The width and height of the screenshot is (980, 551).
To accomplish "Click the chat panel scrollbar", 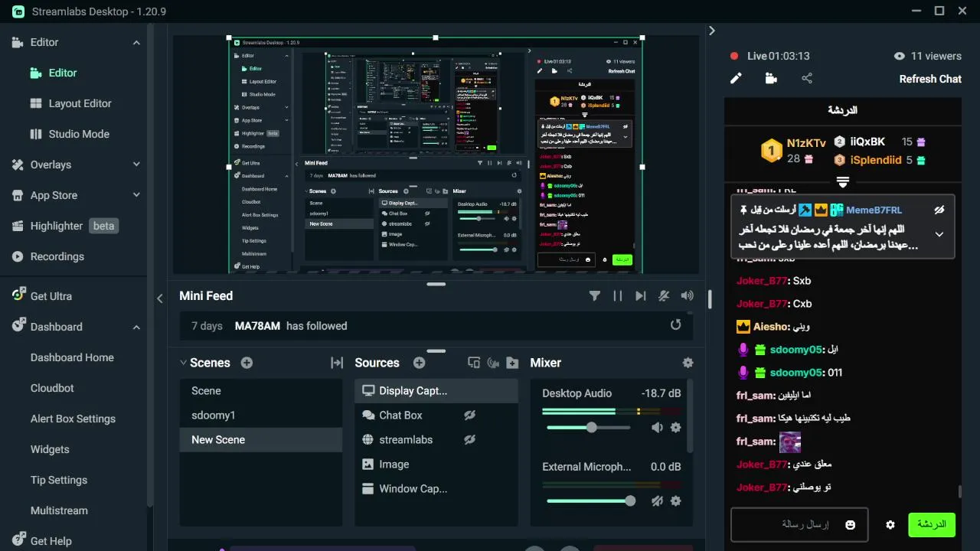I will pos(960,491).
